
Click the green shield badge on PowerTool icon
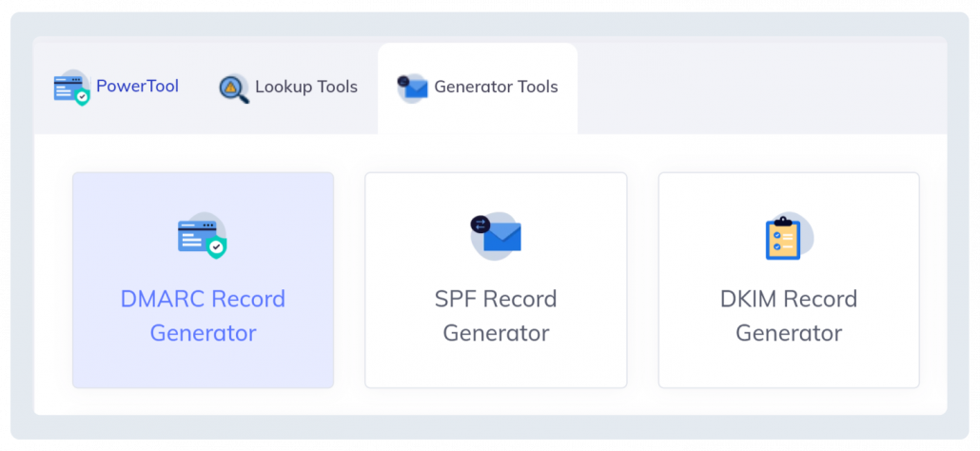tap(83, 96)
